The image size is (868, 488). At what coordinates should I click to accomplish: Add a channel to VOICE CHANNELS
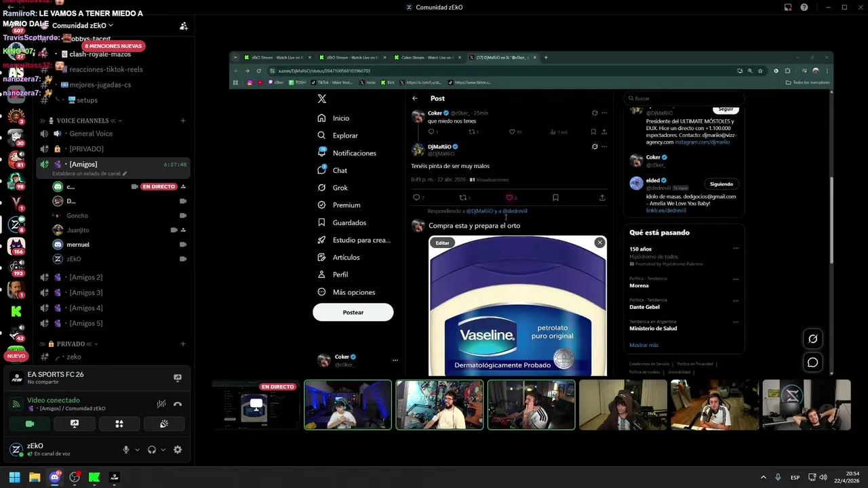pos(183,121)
